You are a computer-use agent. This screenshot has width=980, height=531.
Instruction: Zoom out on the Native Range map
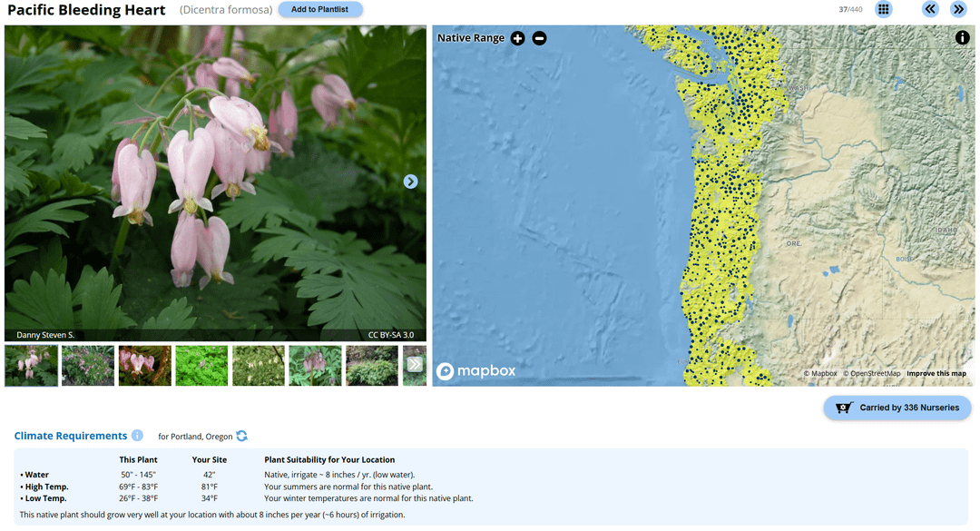point(539,38)
